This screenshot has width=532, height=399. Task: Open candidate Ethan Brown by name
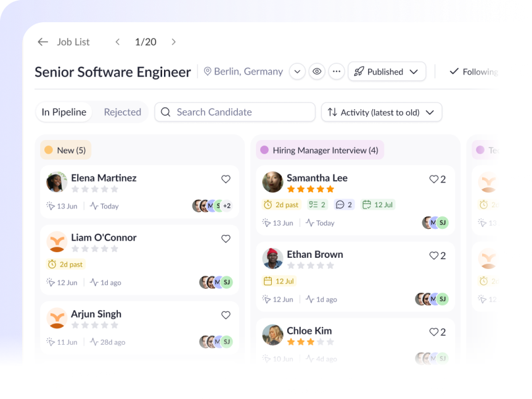315,255
